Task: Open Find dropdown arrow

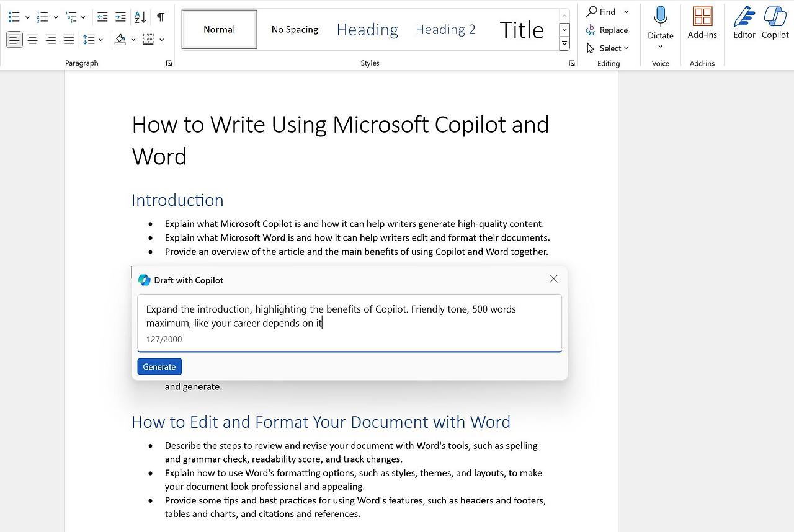Action: coord(627,12)
